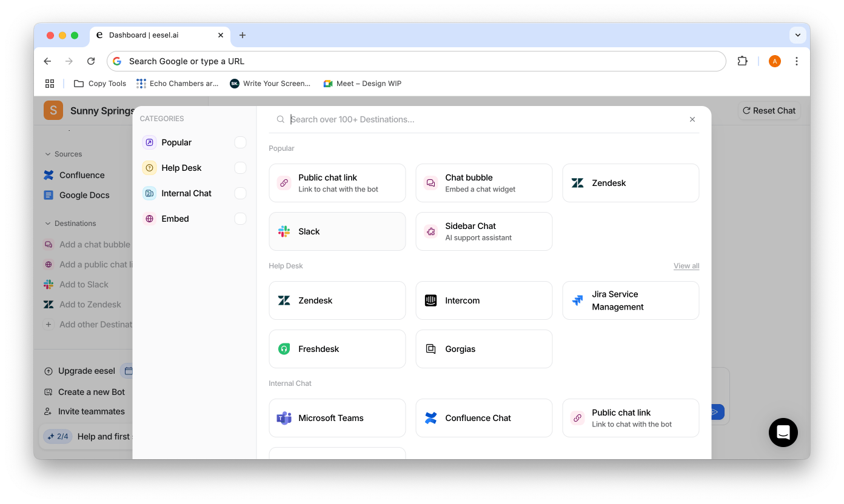844x504 pixels.
Task: Open the Echo Chambers bookmark
Action: pos(178,84)
